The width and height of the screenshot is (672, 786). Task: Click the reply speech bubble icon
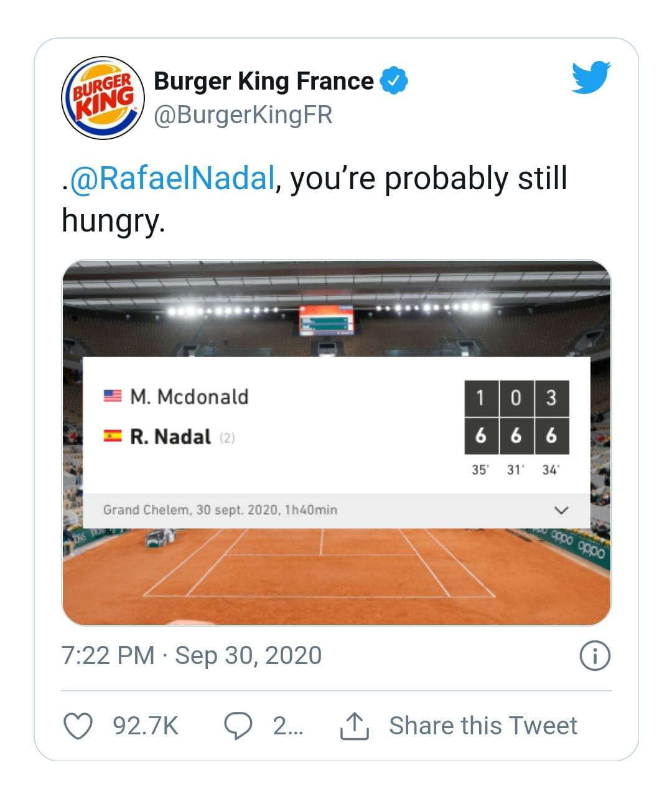pos(238,726)
